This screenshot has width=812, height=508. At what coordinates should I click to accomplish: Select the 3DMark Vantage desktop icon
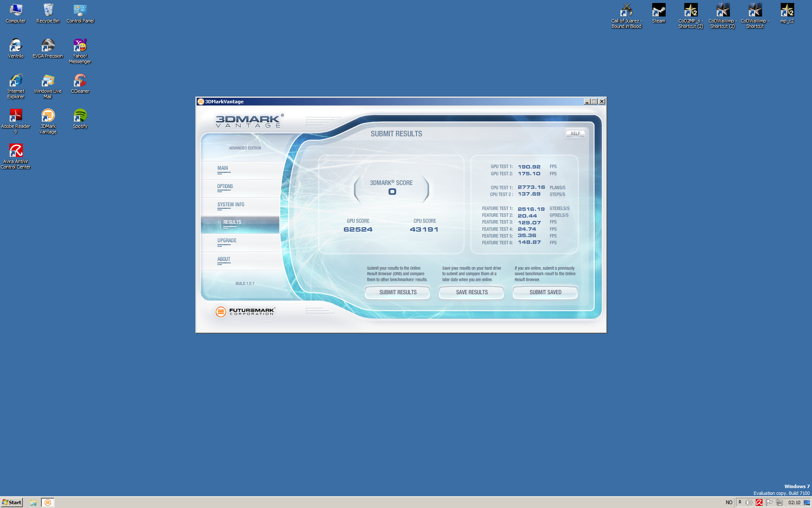[48, 121]
